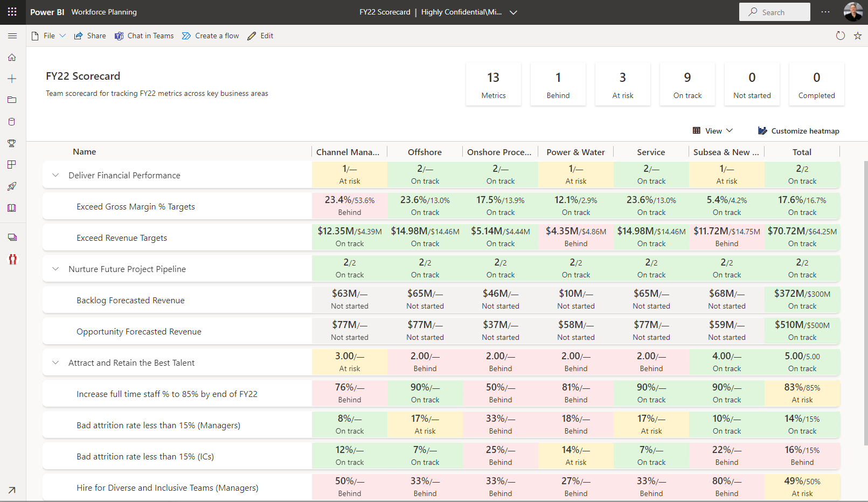Open Browse folder icon in sidebar
The width and height of the screenshot is (868, 502).
[x=12, y=100]
